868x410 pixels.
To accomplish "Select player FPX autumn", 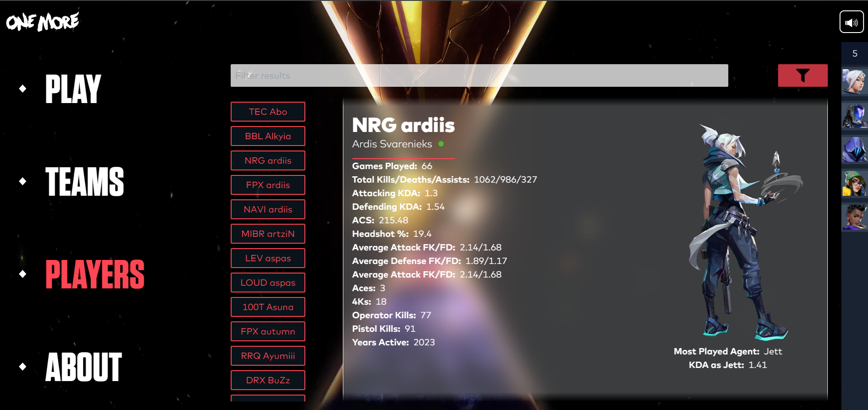I will tap(268, 331).
